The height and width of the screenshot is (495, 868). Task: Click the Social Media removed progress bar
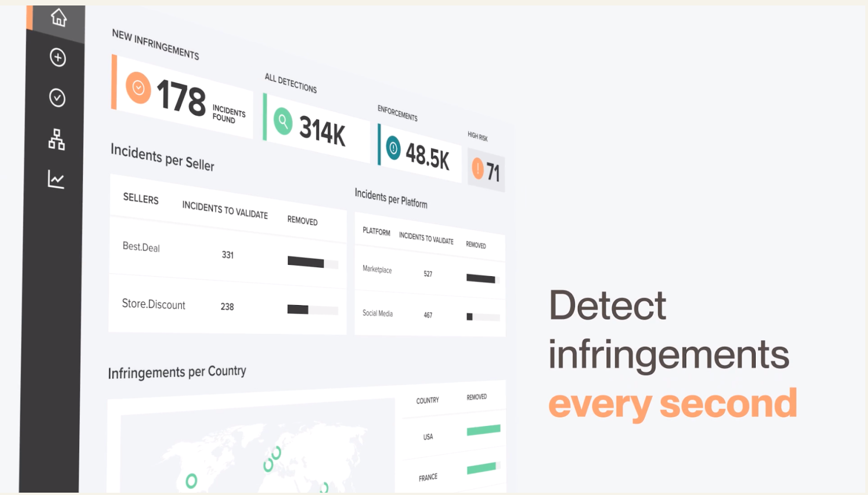483,317
